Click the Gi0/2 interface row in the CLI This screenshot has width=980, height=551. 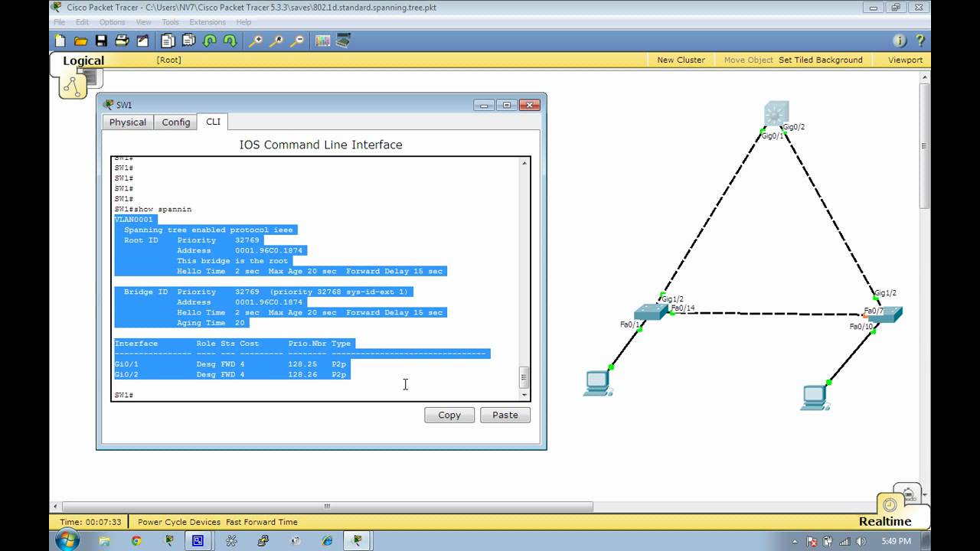point(232,375)
